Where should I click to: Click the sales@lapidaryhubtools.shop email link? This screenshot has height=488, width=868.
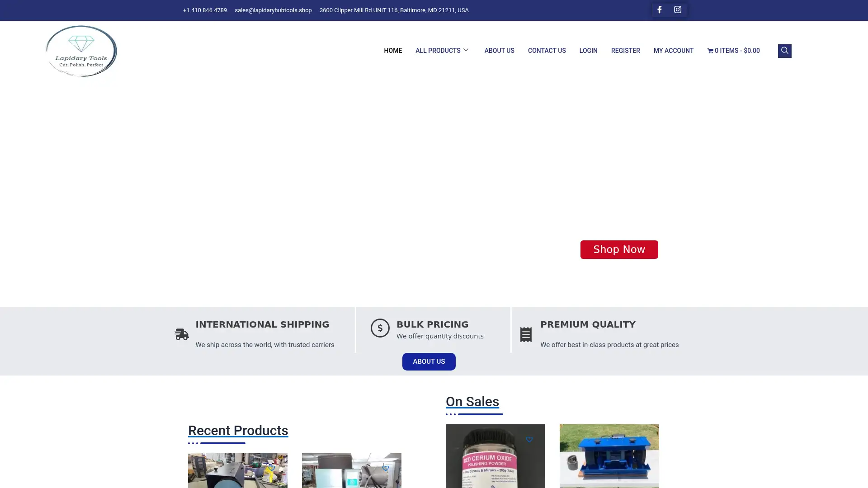273,10
